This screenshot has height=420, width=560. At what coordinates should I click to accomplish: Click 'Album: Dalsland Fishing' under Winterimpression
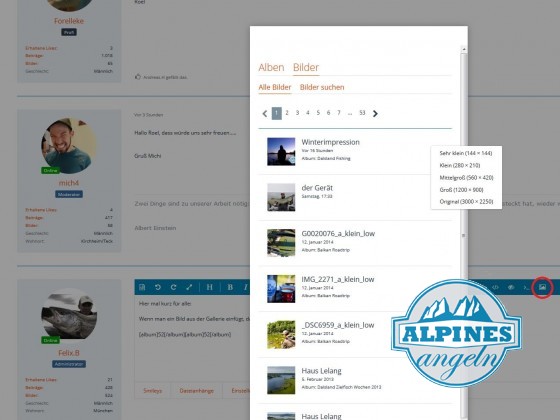tap(326, 159)
